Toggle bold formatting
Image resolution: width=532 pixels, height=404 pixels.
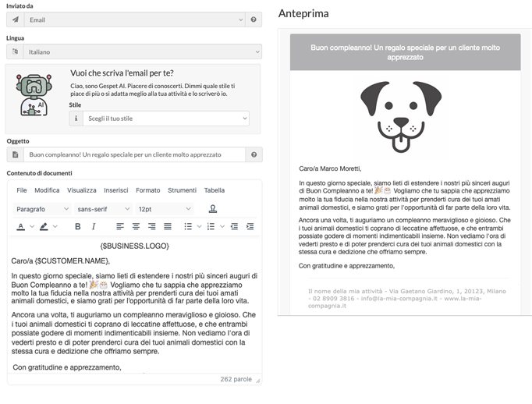[78, 227]
